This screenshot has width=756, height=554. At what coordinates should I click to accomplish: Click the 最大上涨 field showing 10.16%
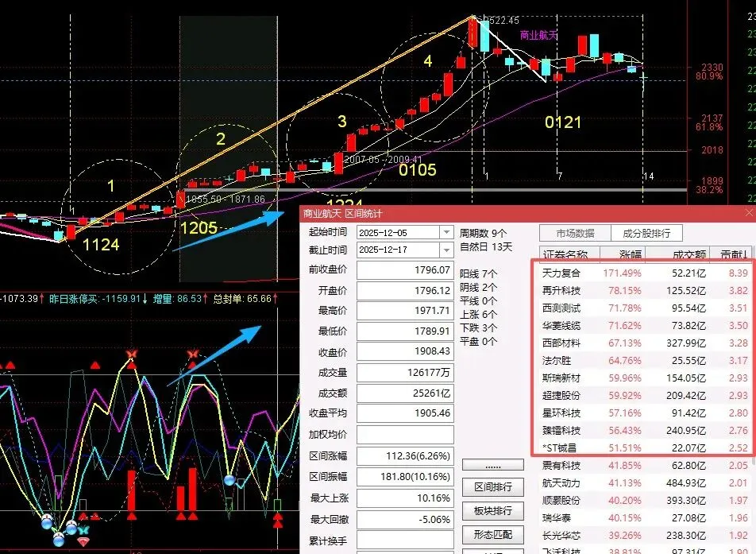tap(405, 498)
